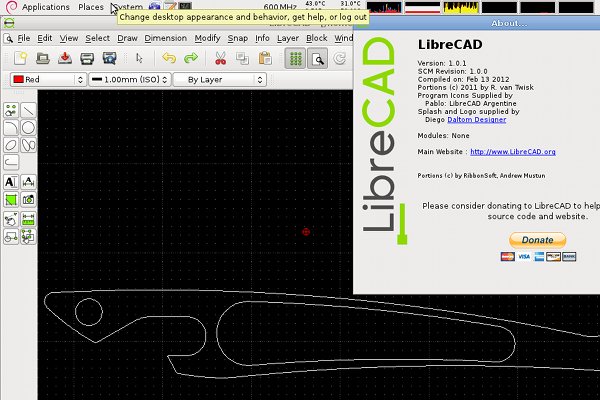Open the Draw menu
The width and height of the screenshot is (600, 400).
(x=127, y=38)
